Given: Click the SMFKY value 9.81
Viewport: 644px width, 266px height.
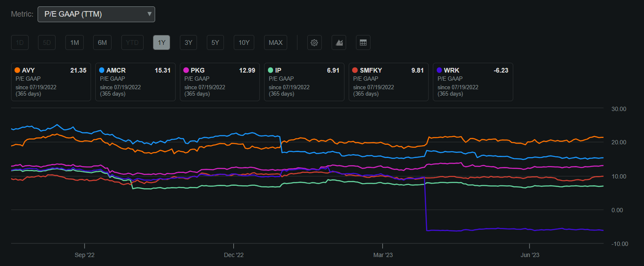Looking at the screenshot, I should coord(418,70).
